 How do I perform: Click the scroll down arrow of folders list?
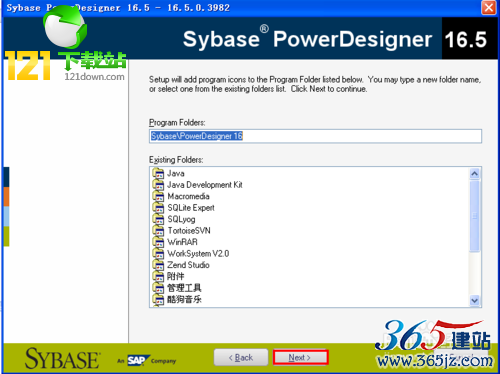(474, 300)
